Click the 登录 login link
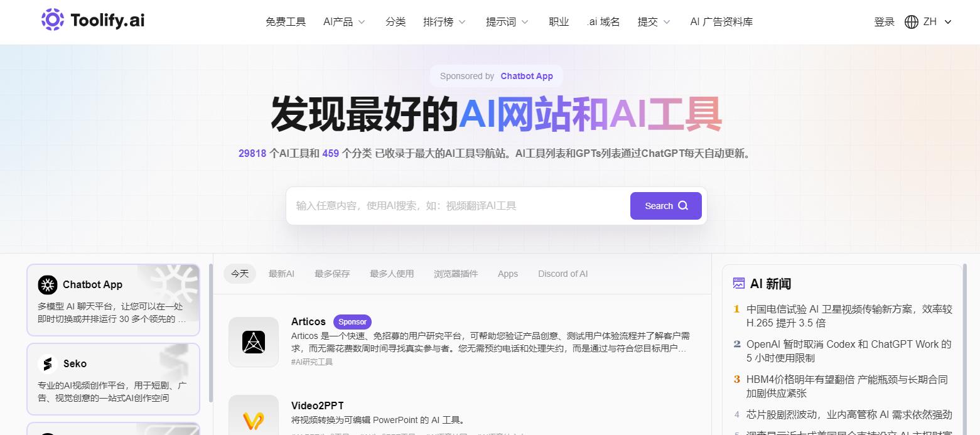Viewport: 980px width, 435px height. point(884,22)
